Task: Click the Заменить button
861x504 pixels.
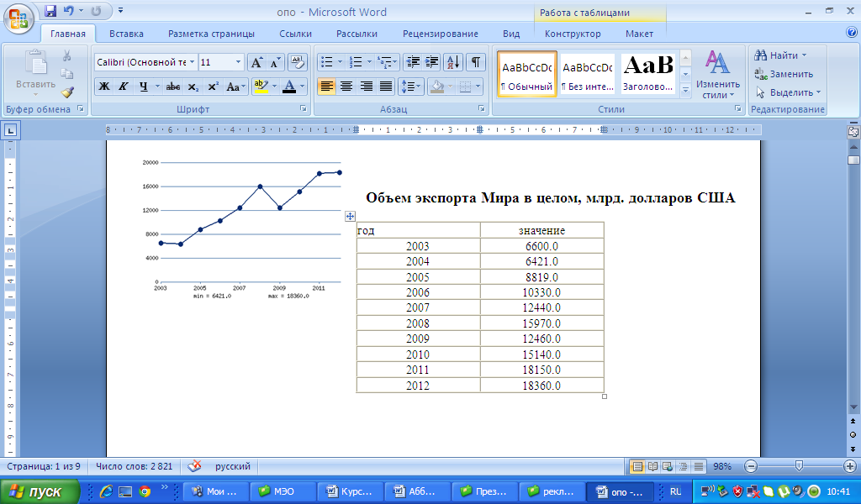Action: (783, 74)
